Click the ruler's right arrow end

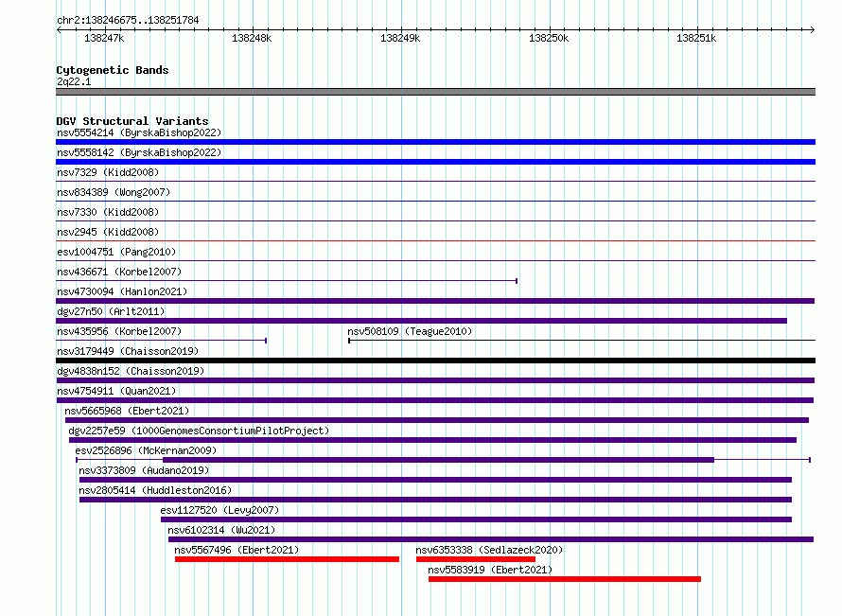812,29
